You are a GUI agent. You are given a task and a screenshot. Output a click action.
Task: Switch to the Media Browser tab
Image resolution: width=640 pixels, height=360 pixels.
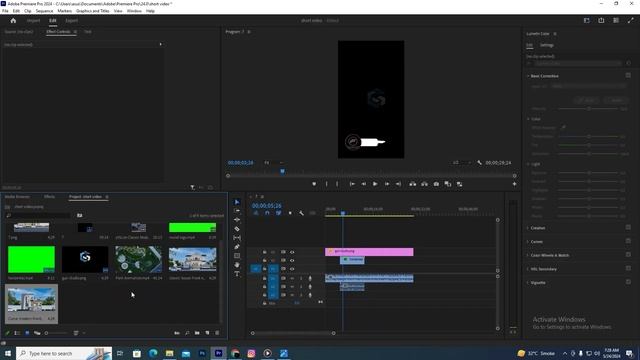pos(17,197)
